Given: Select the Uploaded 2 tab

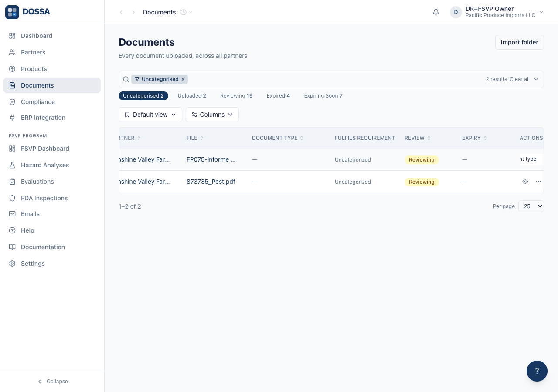Looking at the screenshot, I should [x=192, y=96].
